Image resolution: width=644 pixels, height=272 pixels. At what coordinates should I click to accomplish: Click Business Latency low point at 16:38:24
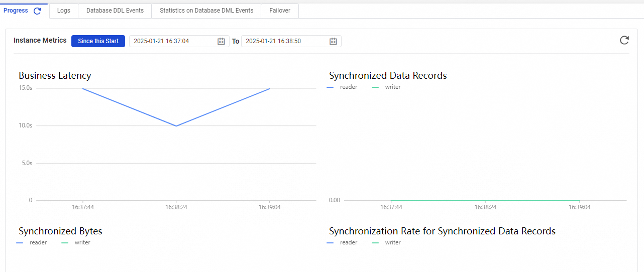(176, 126)
